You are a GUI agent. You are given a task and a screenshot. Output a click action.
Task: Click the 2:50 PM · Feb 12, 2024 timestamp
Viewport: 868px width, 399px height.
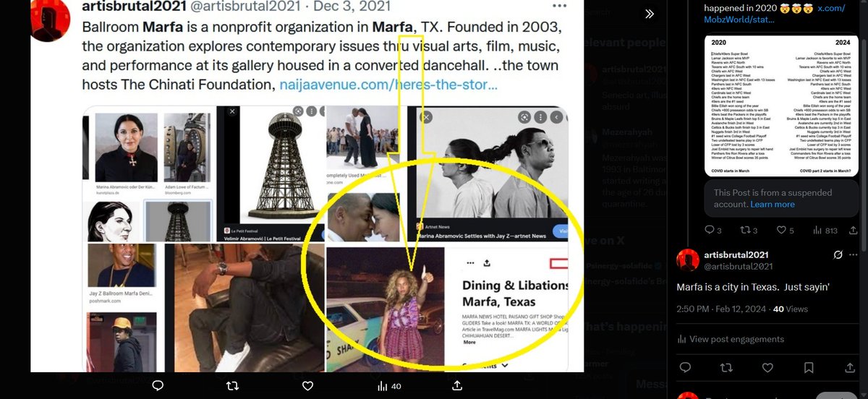coord(720,309)
